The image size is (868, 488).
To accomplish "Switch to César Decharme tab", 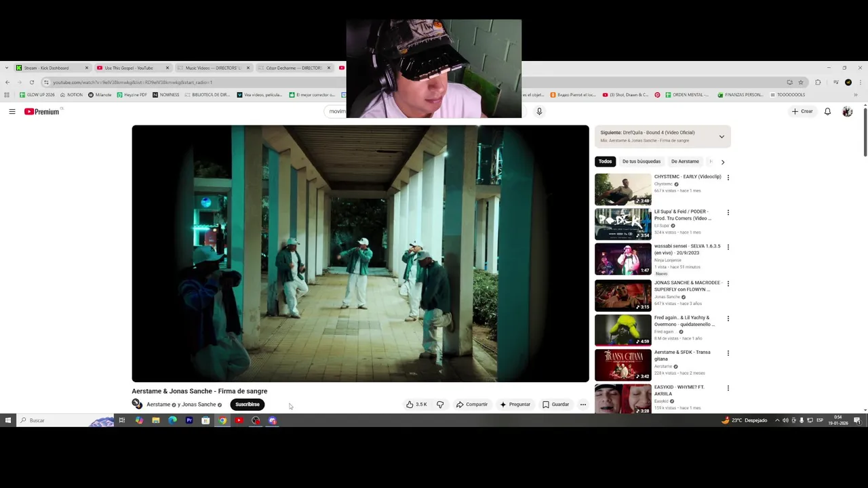I will (294, 68).
